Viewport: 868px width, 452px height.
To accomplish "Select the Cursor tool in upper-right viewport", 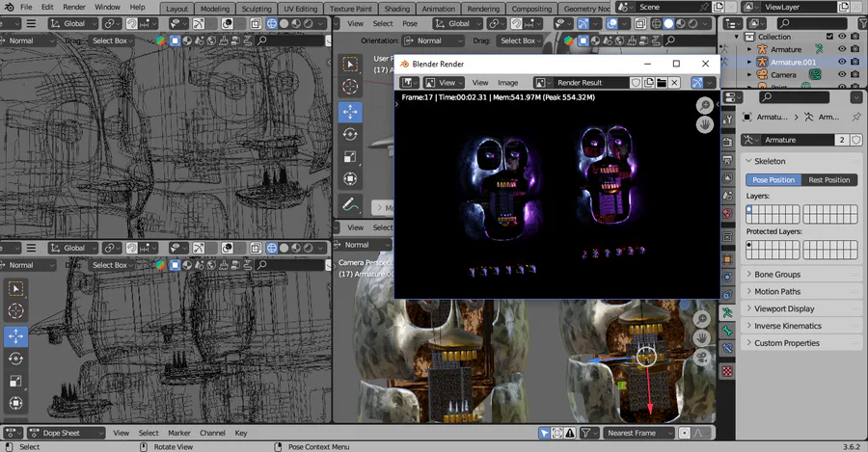I will pos(350,87).
